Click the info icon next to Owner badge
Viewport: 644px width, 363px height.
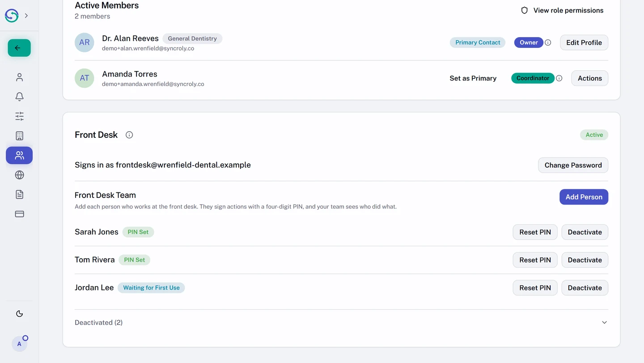(548, 43)
